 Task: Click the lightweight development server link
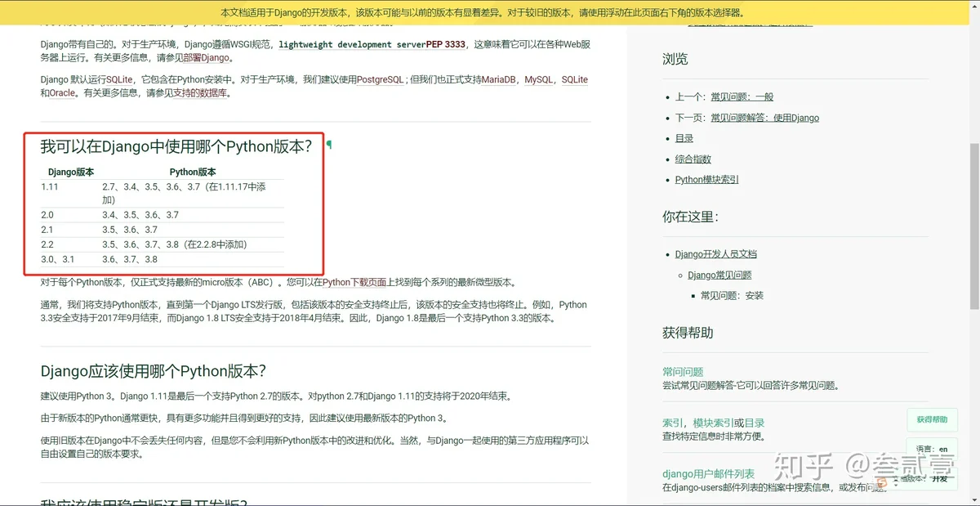tap(352, 44)
